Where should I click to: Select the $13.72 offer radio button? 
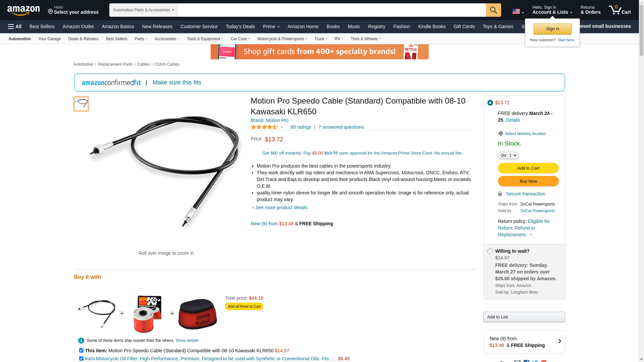click(490, 103)
